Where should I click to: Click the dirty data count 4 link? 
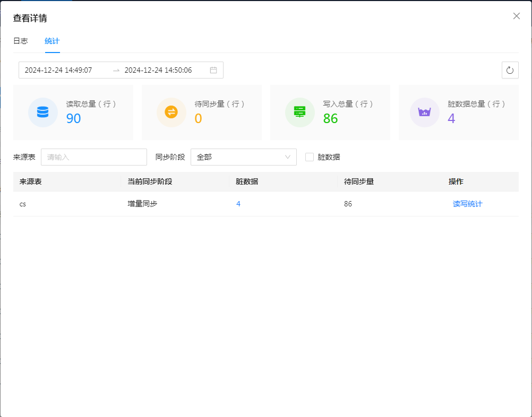point(238,204)
